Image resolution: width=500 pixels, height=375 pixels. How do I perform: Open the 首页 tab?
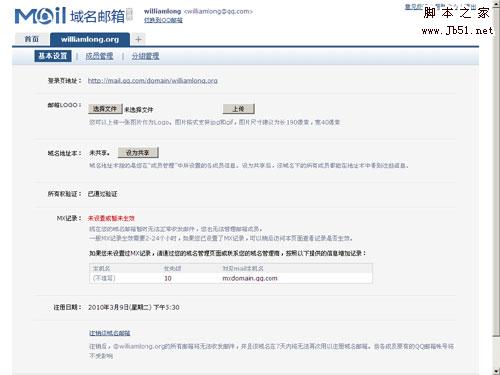tap(32, 39)
